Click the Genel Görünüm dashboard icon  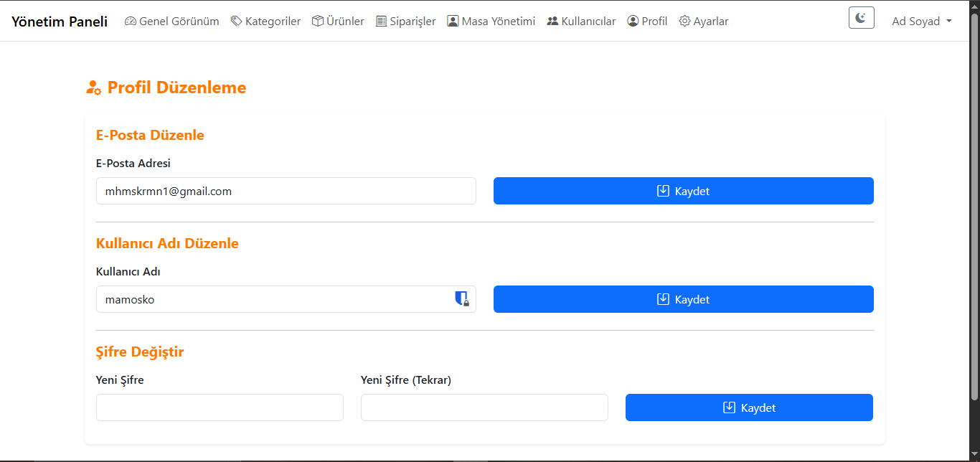[130, 22]
